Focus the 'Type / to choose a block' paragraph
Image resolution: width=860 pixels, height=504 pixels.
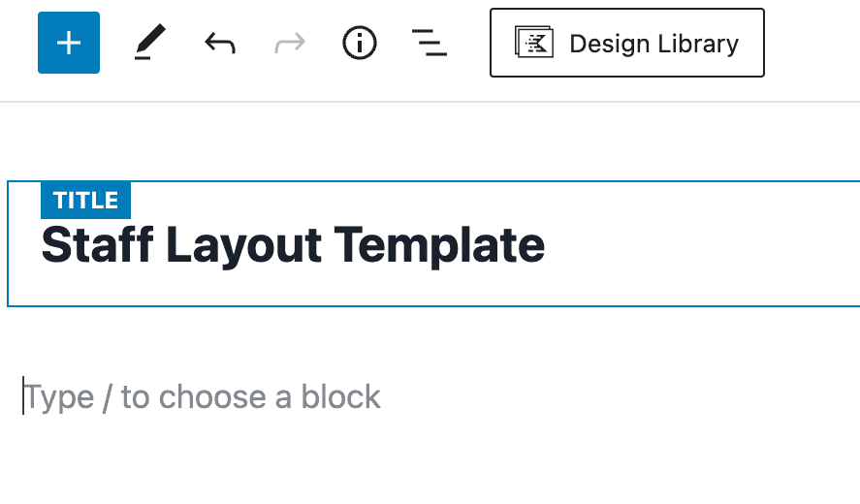click(x=203, y=396)
